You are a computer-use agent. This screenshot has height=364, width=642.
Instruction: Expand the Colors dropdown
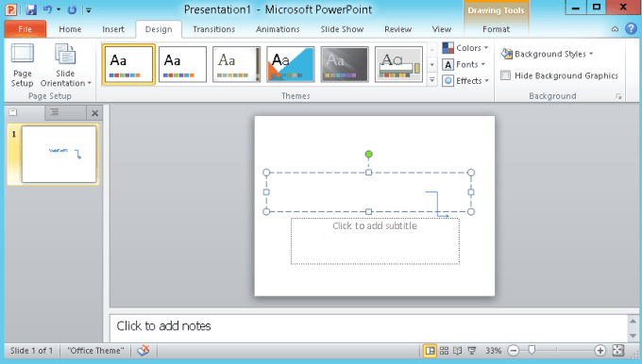point(465,48)
